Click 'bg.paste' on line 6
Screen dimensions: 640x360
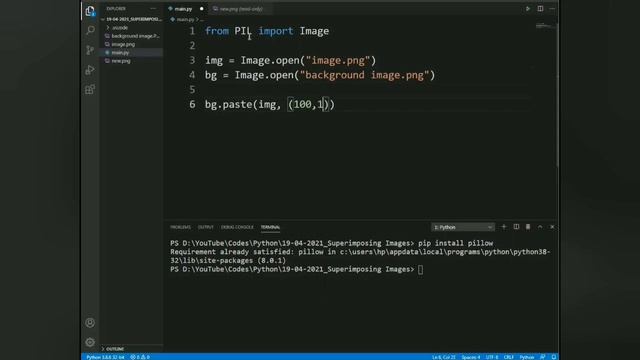228,104
